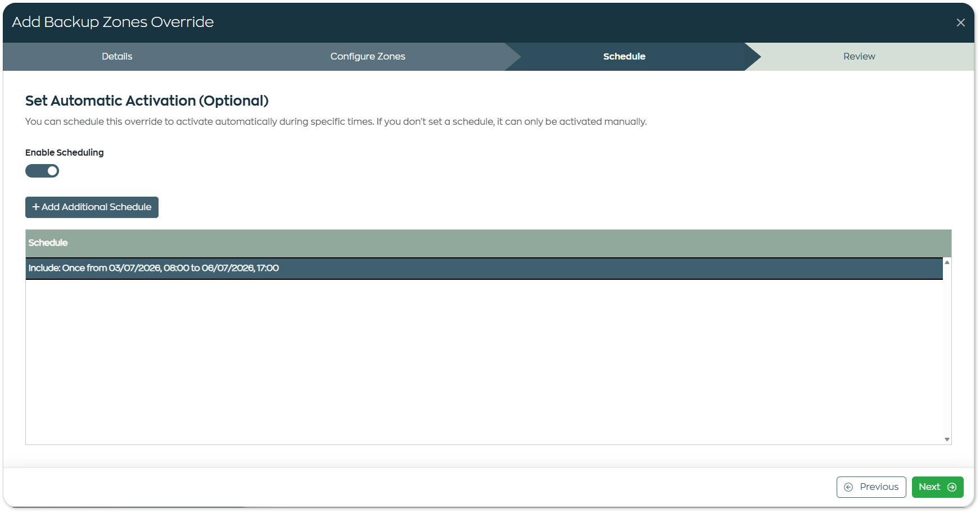
Task: Go back with the Previous button
Action: tap(871, 487)
